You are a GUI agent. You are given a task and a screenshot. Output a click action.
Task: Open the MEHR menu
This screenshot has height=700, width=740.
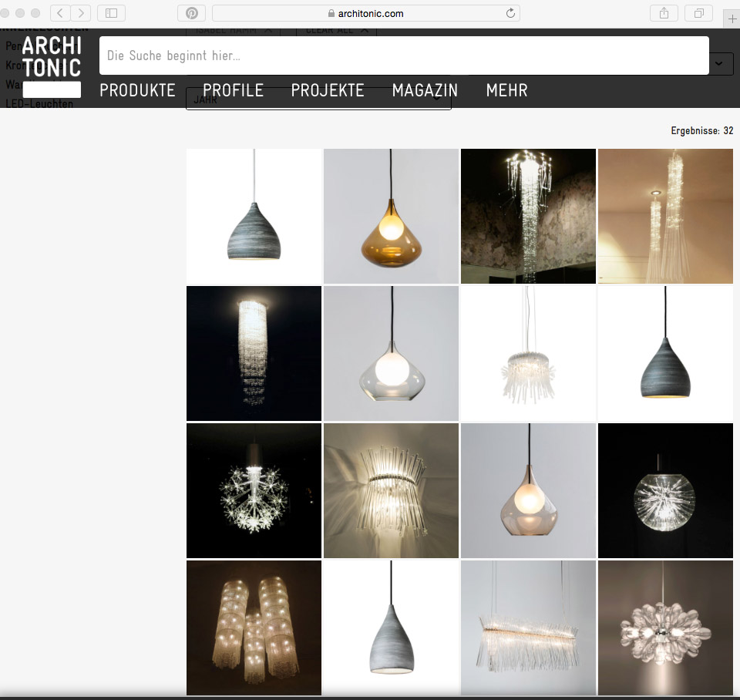tap(507, 90)
